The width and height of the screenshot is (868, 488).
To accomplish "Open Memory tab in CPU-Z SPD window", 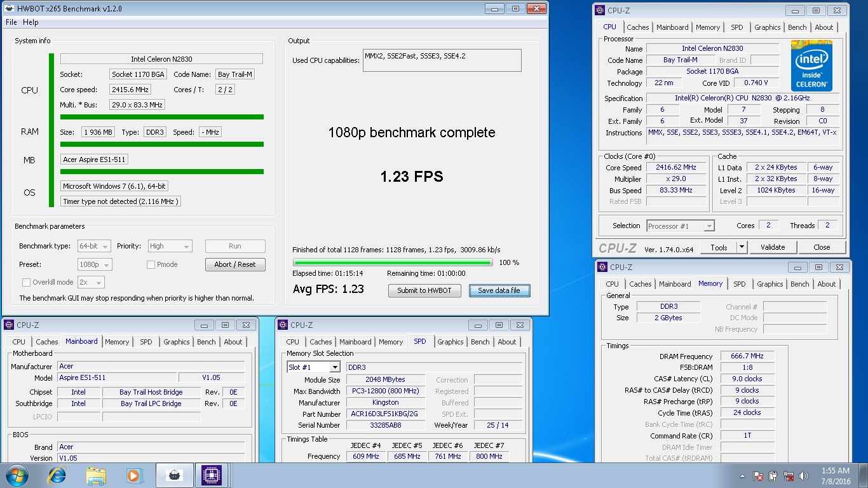I will [x=391, y=342].
